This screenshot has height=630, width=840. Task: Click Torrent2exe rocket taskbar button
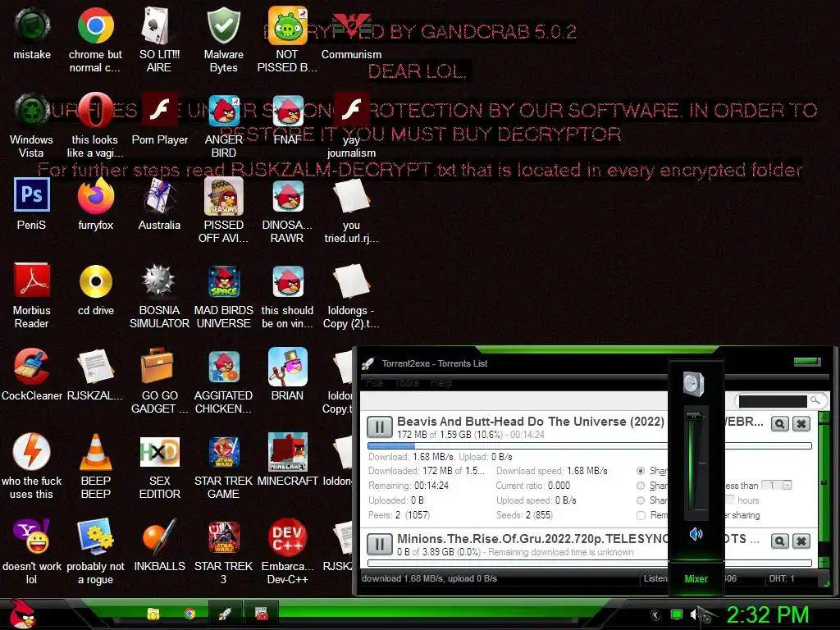click(x=225, y=614)
